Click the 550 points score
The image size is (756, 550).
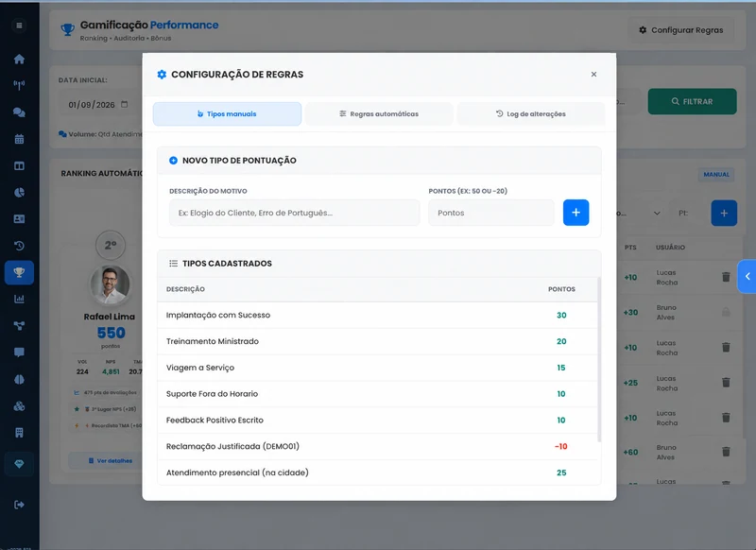pos(111,333)
